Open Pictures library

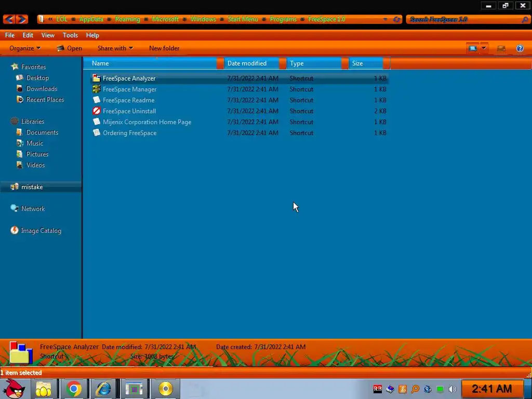(37, 154)
